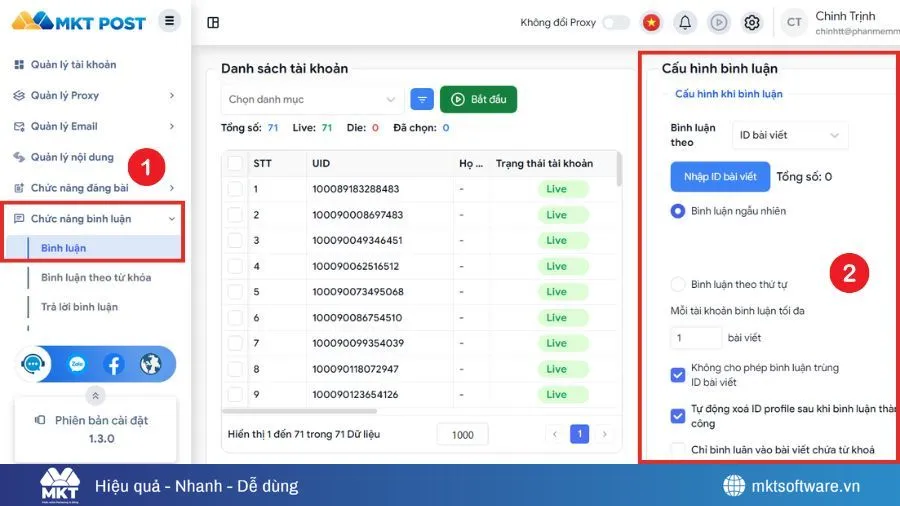Image resolution: width=900 pixels, height=506 pixels.
Task: Check Chỉ bình luận vào bài viết chứa từ khoá
Action: point(678,449)
